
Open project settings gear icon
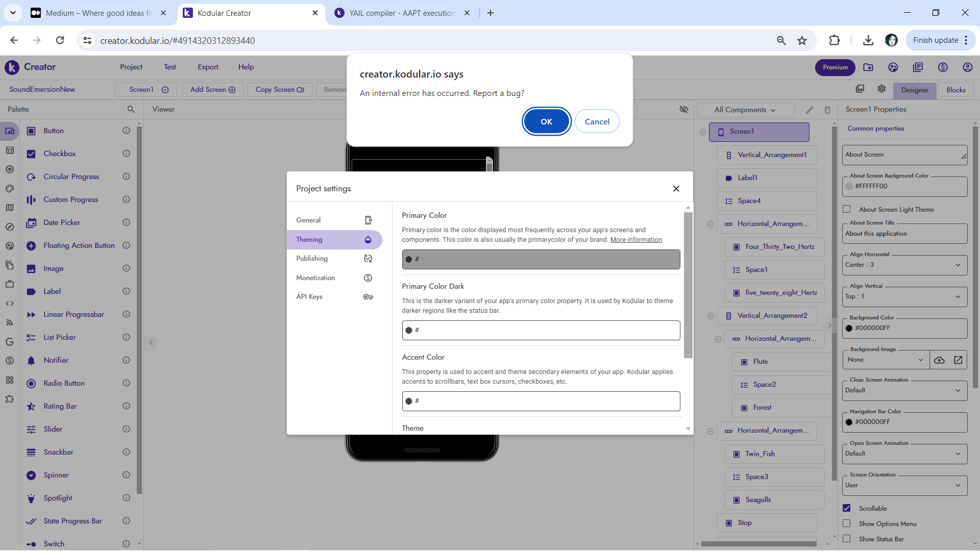(x=881, y=89)
